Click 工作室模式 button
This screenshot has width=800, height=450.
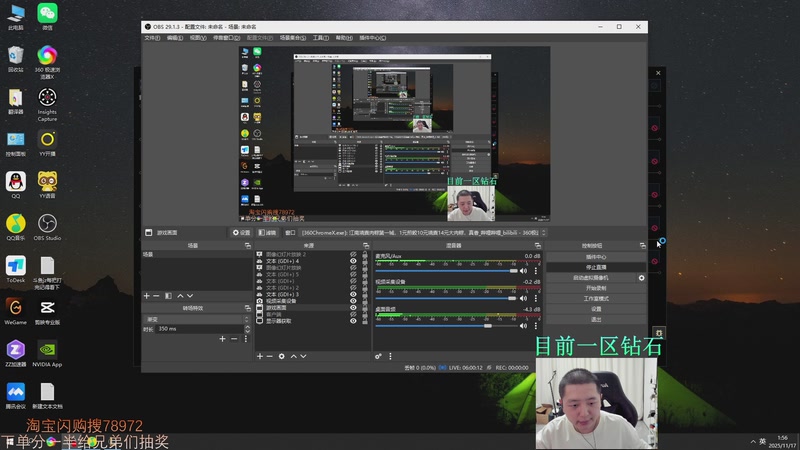pos(596,298)
